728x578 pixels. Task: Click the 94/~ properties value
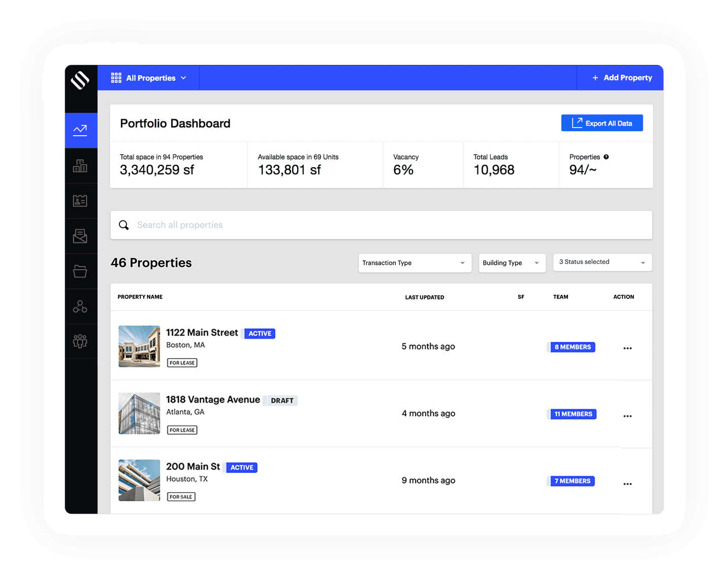(583, 170)
